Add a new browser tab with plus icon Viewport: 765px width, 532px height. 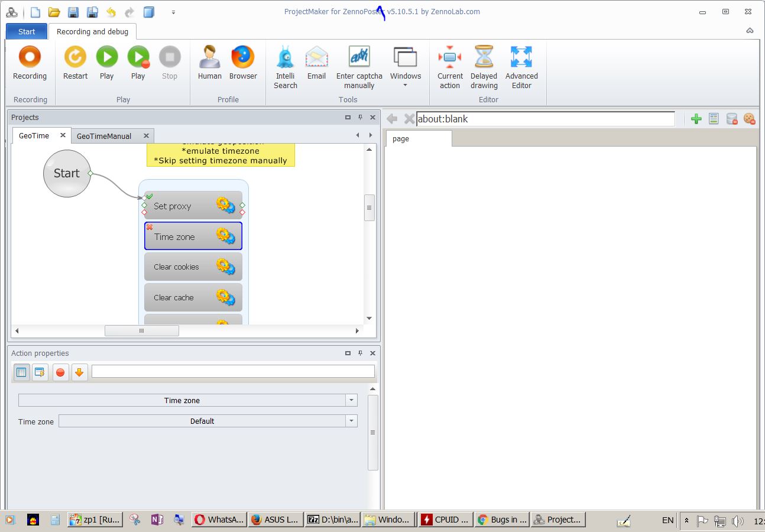(x=696, y=119)
